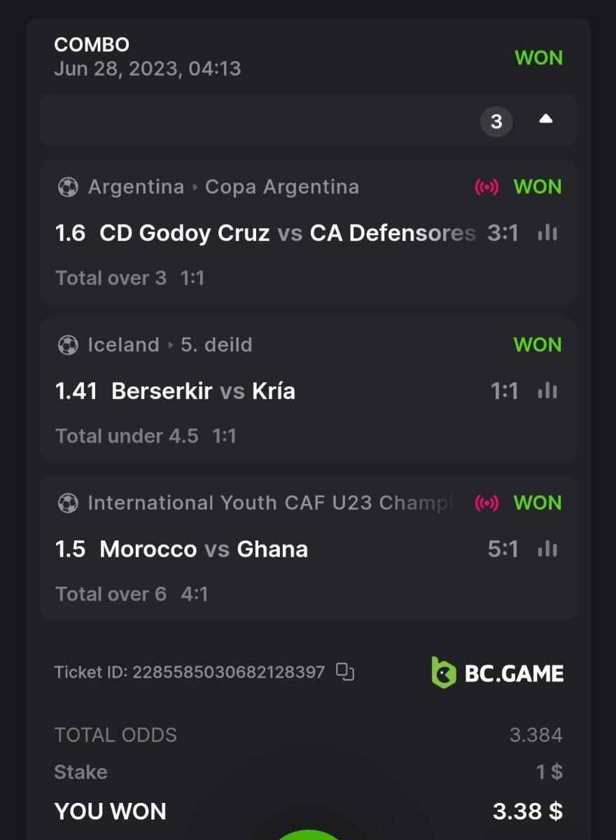Select the CD Godoy Cruz team name
Screen dimensions: 616x840
[185, 233]
